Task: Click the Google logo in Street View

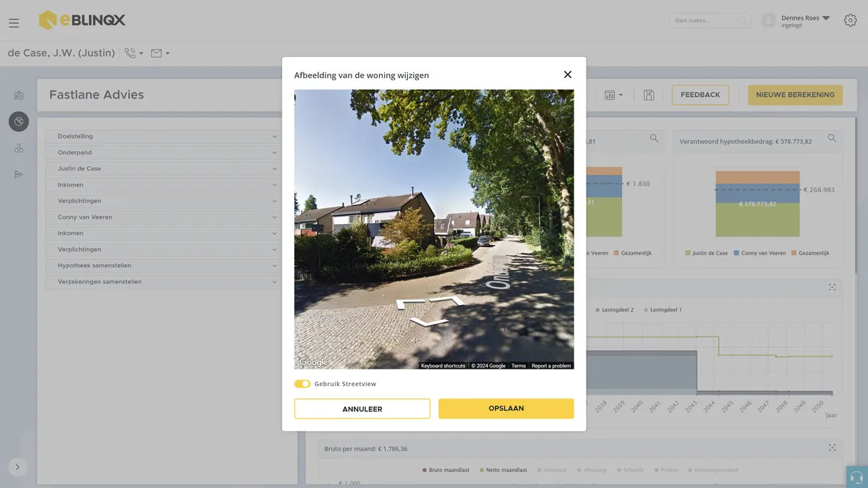Action: (x=313, y=362)
